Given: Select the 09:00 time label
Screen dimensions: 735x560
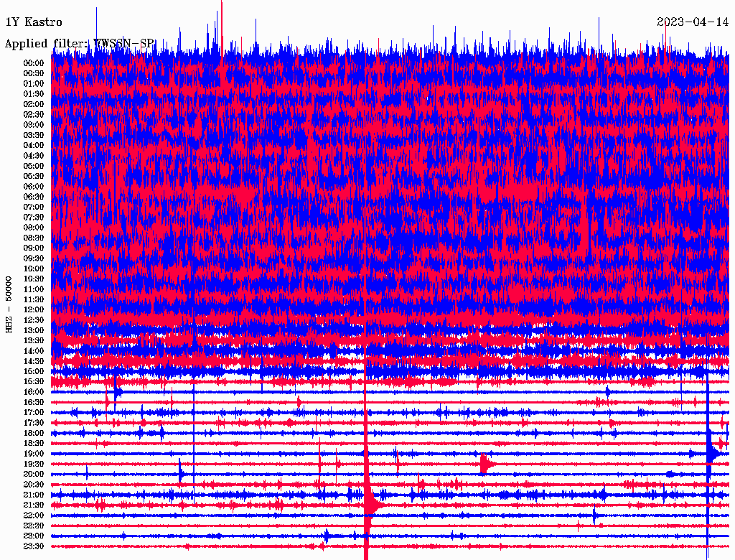Looking at the screenshot, I should [34, 248].
